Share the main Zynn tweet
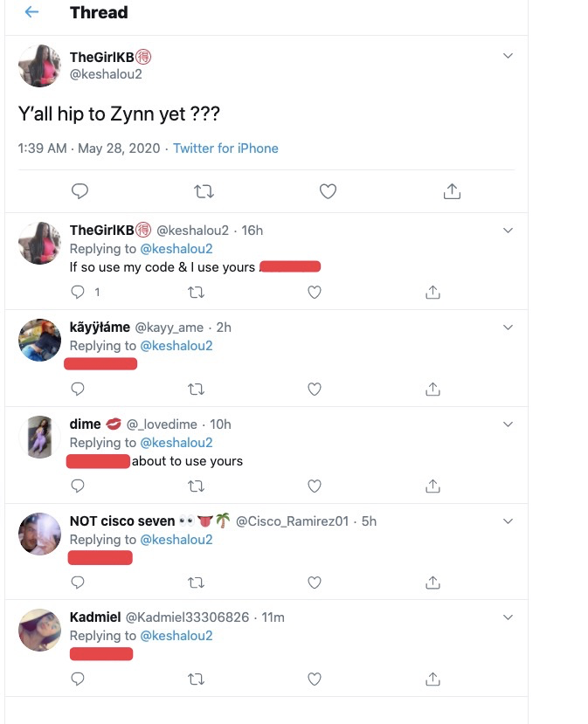The height and width of the screenshot is (724, 588). coord(452,191)
